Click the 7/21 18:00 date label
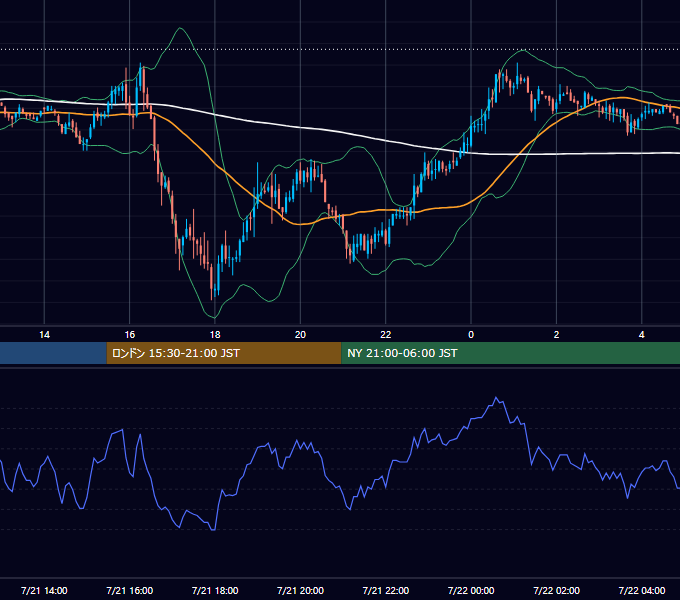The width and height of the screenshot is (680, 600). (215, 590)
